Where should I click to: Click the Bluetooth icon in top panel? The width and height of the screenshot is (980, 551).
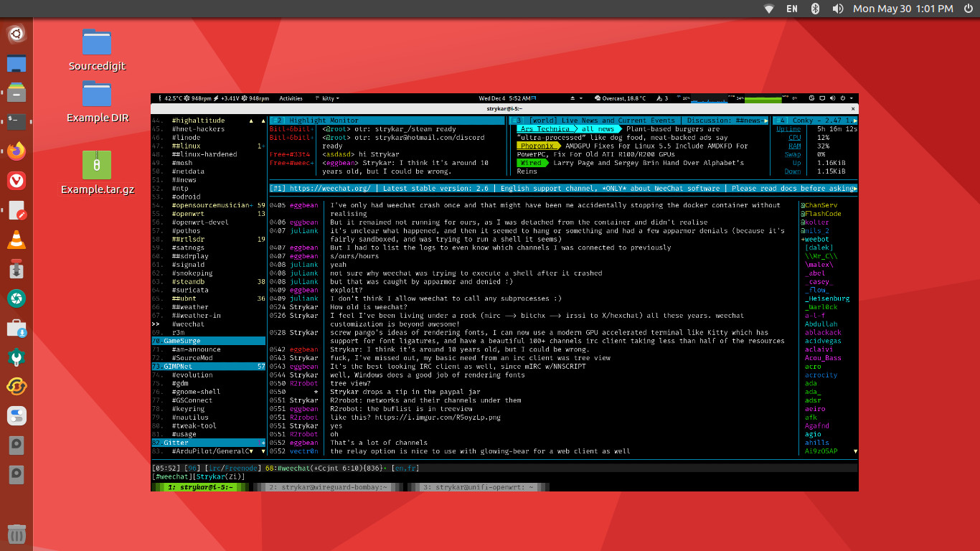815,9
